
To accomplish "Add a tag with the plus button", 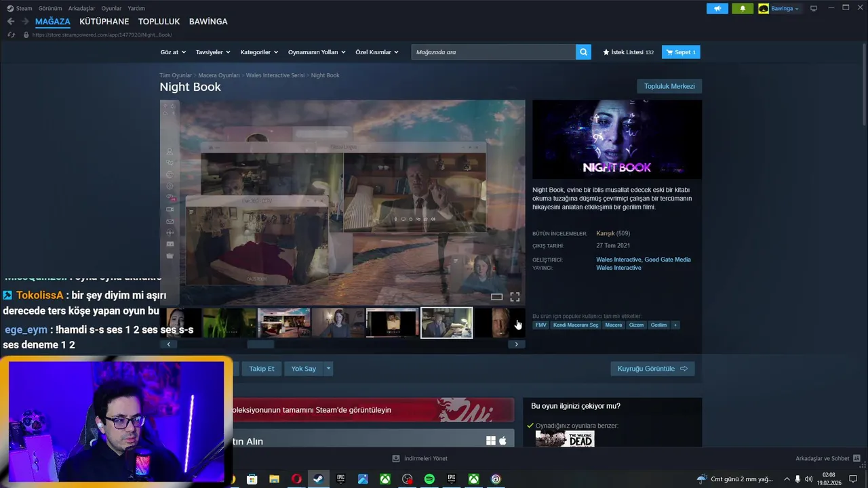I will pyautogui.click(x=675, y=325).
